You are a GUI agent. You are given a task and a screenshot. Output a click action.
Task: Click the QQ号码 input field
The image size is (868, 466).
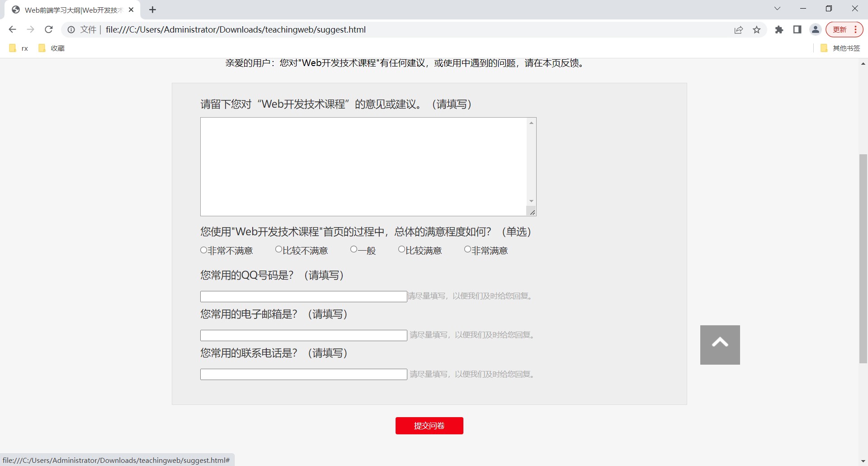coord(304,296)
